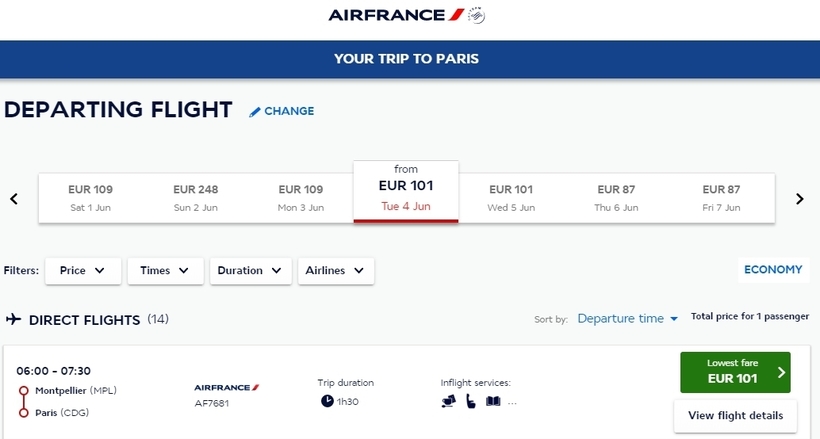Select the Sat 1 Jun date tab
The height and width of the screenshot is (439, 820).
click(90, 198)
